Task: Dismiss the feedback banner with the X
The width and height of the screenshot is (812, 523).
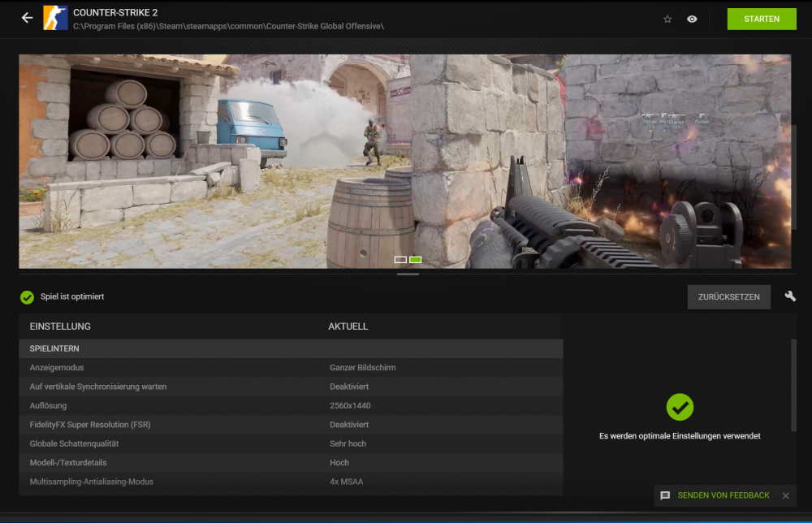Action: pyautogui.click(x=785, y=495)
